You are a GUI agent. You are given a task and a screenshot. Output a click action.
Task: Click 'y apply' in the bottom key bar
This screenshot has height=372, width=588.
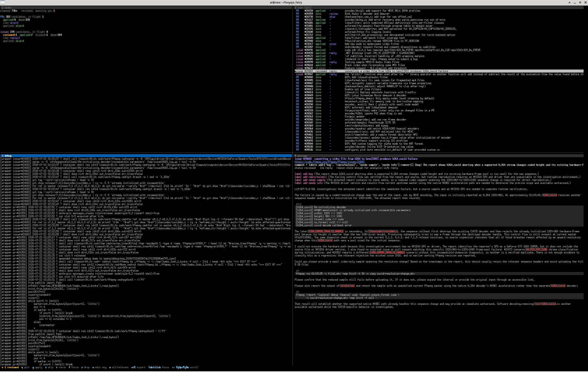37,368
